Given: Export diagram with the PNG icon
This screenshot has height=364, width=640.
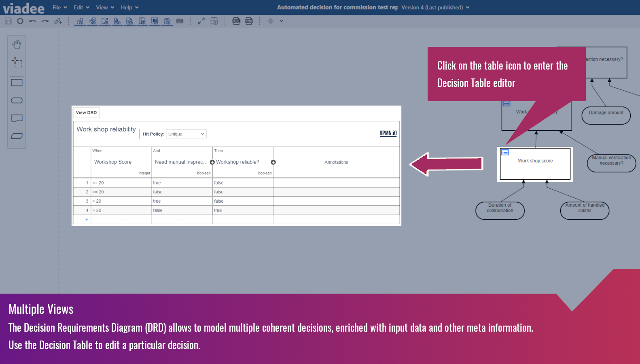Looking at the screenshot, I should point(249,21).
